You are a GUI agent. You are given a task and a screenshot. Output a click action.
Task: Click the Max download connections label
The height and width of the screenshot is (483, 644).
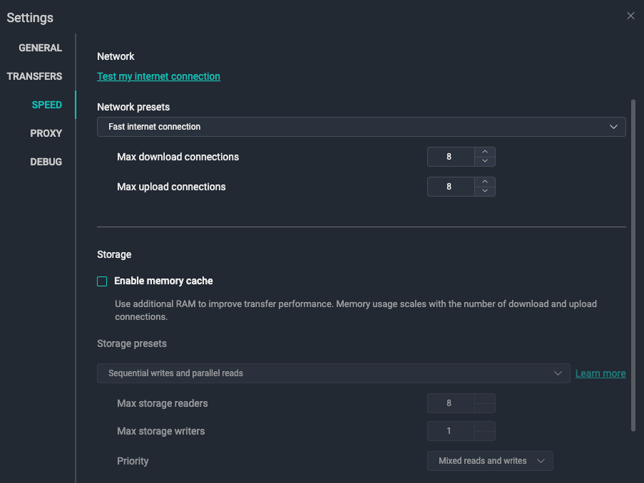pyautogui.click(x=178, y=157)
